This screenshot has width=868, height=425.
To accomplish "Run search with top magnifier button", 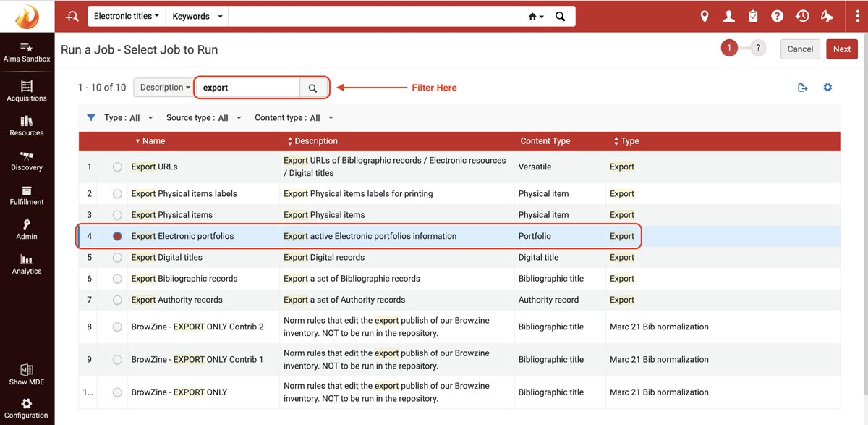I will (x=560, y=16).
